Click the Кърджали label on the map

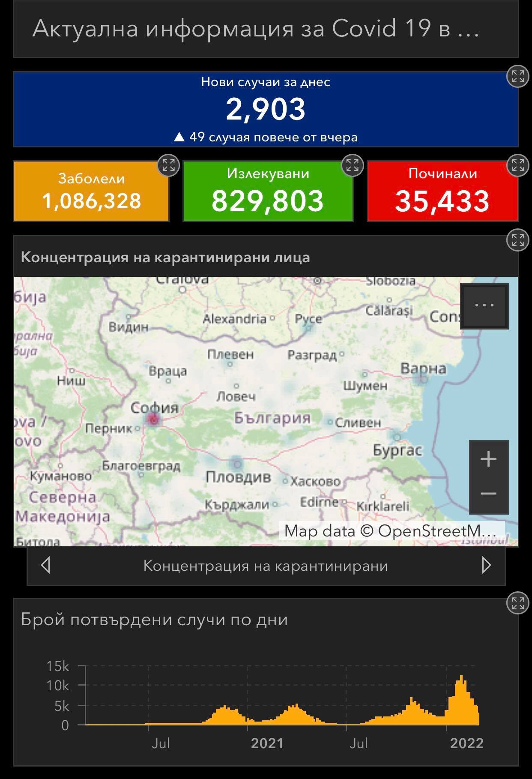point(236,505)
